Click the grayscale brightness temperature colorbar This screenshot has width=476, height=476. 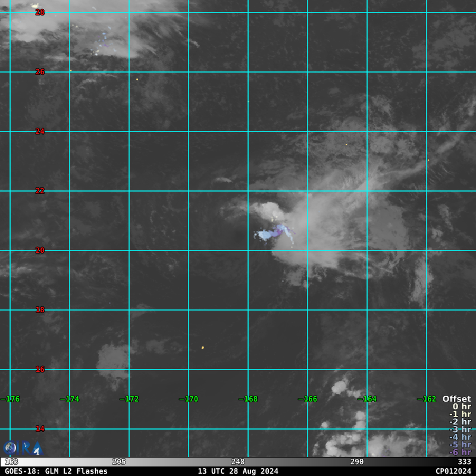pyautogui.click(x=238, y=462)
